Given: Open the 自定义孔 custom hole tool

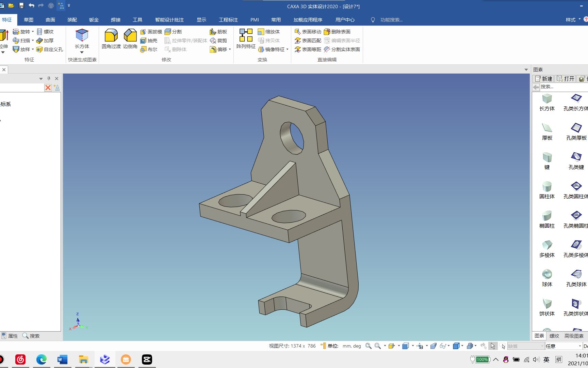Looking at the screenshot, I should (50, 49).
